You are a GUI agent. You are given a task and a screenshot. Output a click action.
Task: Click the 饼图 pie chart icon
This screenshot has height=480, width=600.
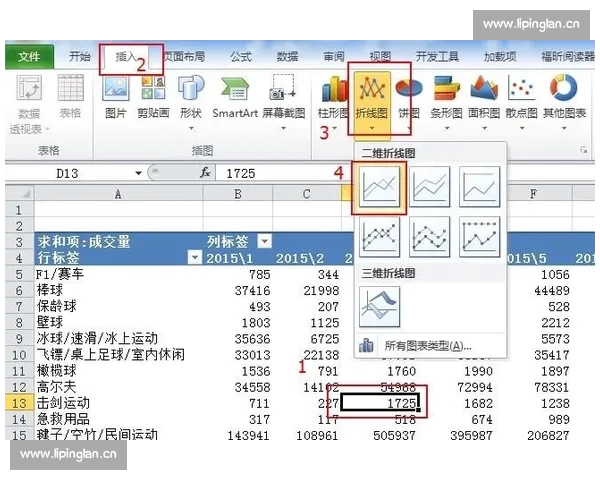coord(409,89)
